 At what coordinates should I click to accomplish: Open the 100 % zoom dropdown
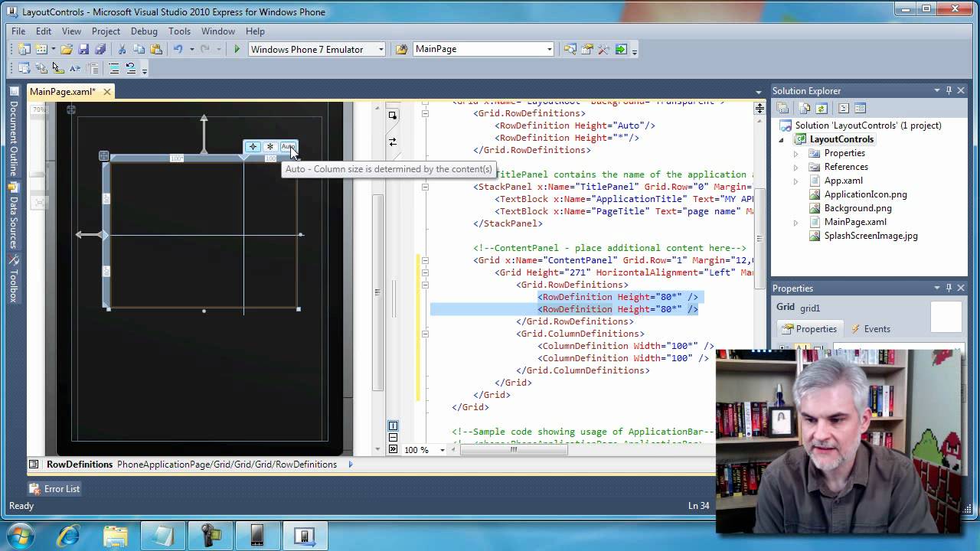tap(442, 450)
